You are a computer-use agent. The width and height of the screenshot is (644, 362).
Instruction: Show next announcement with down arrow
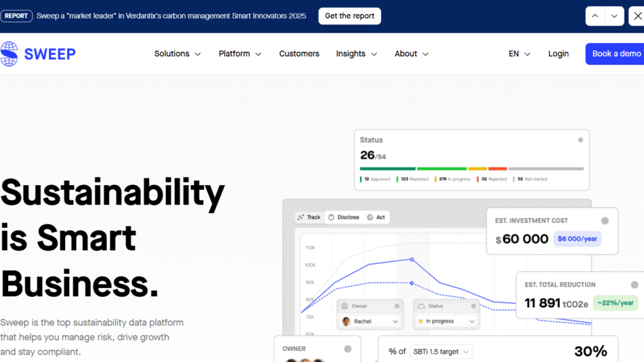pyautogui.click(x=614, y=16)
